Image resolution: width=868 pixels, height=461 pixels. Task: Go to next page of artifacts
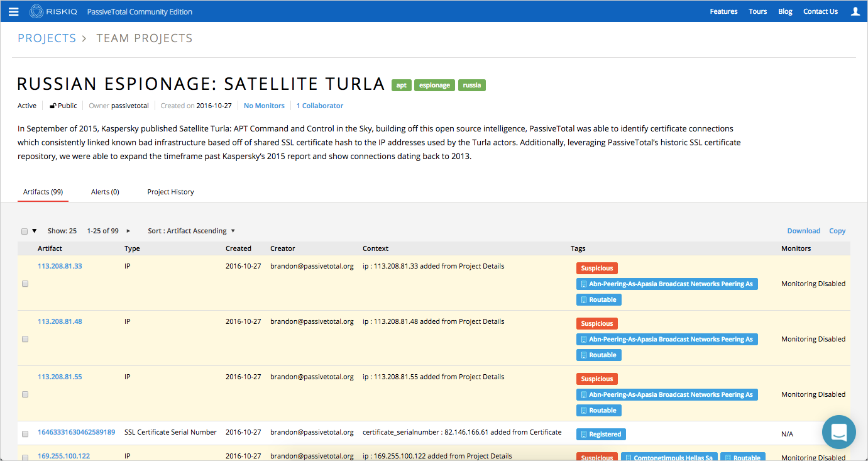129,231
